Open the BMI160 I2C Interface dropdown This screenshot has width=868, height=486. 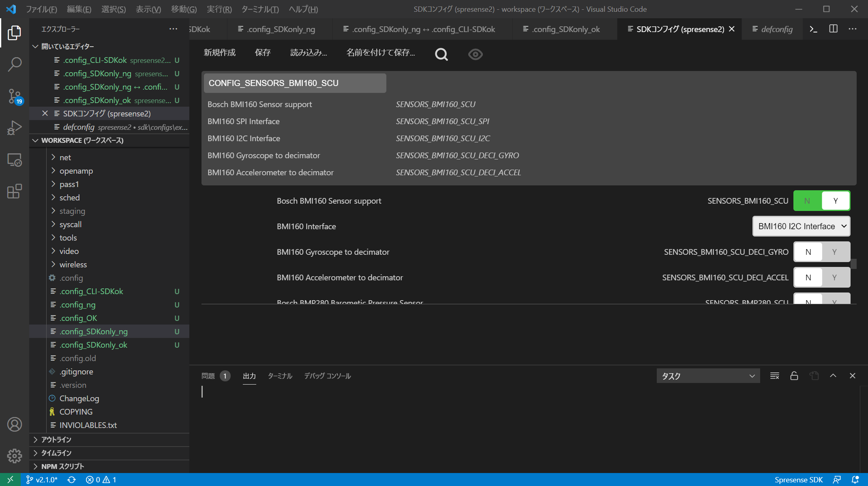click(x=801, y=226)
